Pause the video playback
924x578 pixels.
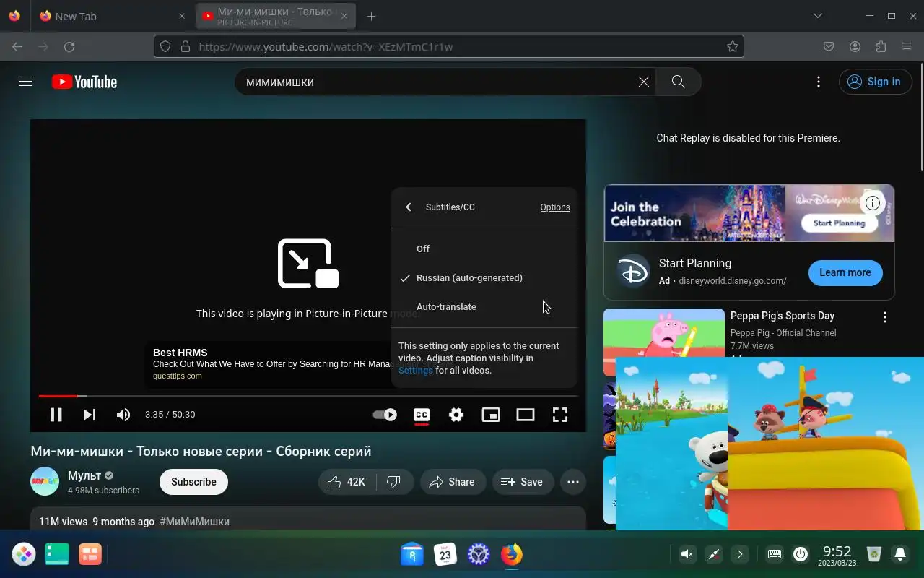click(56, 415)
